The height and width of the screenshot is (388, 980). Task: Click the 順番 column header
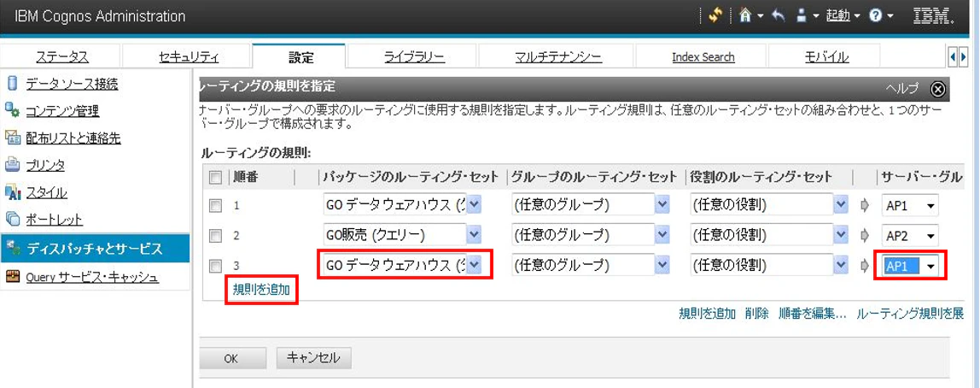(x=246, y=178)
